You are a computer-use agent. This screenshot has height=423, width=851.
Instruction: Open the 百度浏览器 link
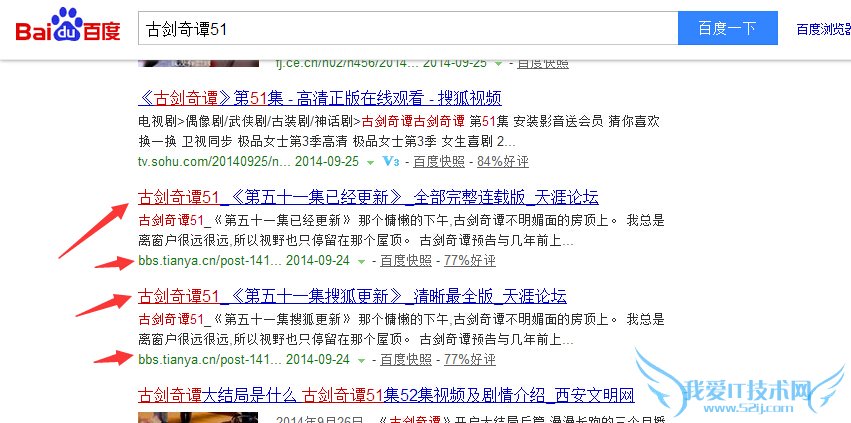pyautogui.click(x=823, y=29)
